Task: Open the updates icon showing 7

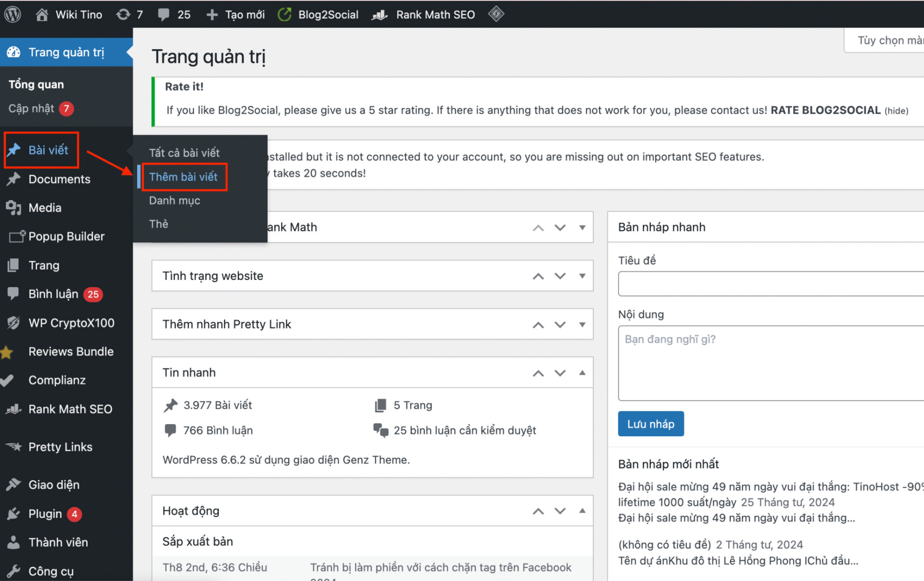Action: [x=123, y=14]
